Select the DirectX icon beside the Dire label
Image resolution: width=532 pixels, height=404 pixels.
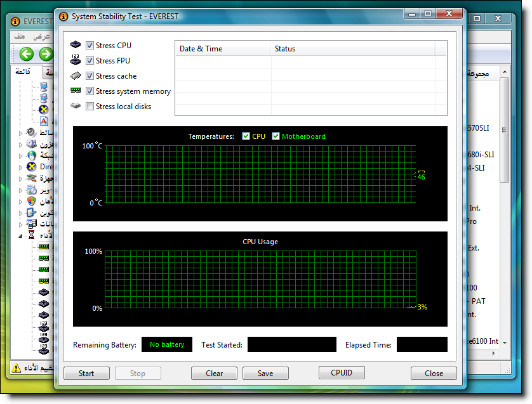[x=32, y=166]
